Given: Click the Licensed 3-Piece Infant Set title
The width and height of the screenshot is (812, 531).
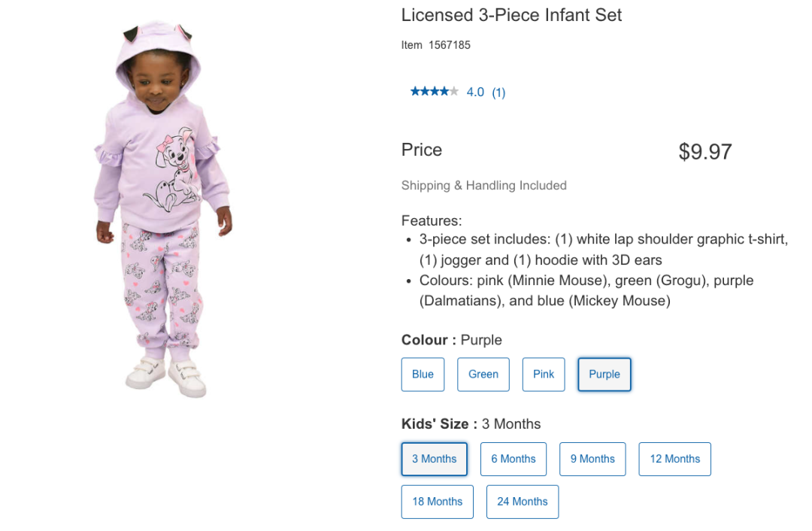Looking at the screenshot, I should pos(511,15).
